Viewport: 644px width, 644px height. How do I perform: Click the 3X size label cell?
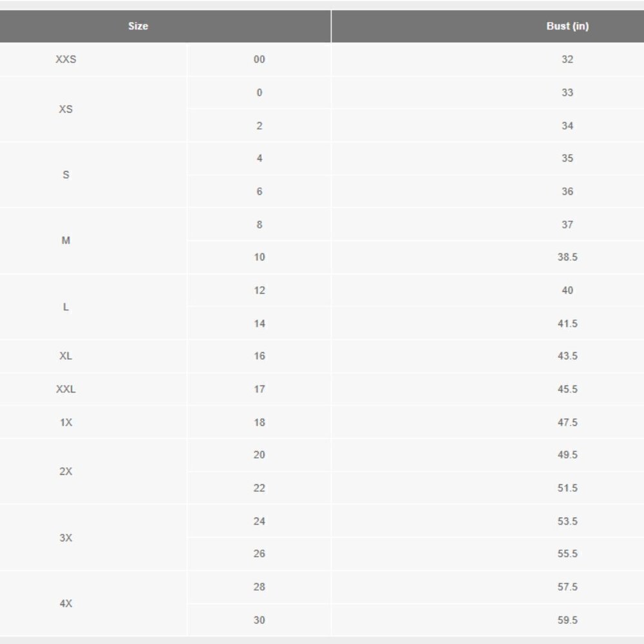pyautogui.click(x=66, y=538)
